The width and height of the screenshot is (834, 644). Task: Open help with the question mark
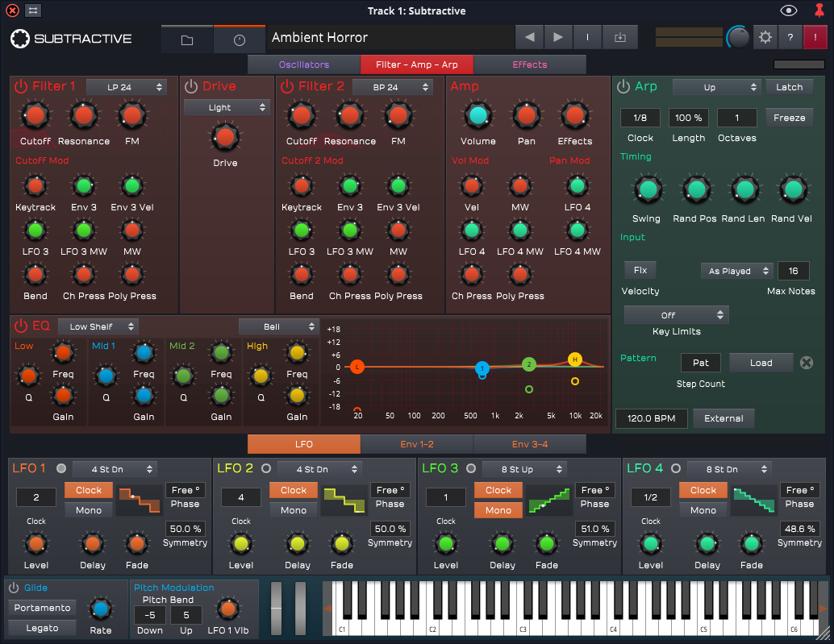[790, 37]
